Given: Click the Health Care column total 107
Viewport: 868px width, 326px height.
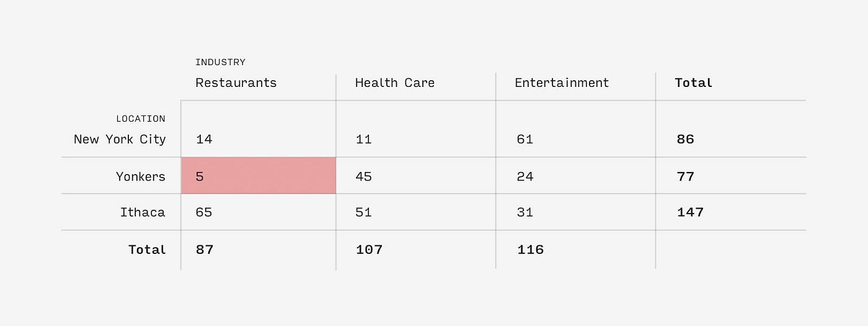Looking at the screenshot, I should 370,250.
